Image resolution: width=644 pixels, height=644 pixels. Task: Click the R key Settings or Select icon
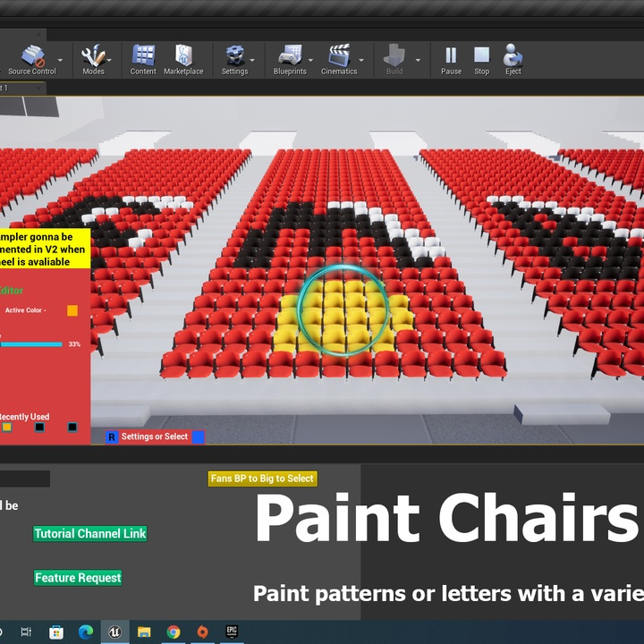112,437
